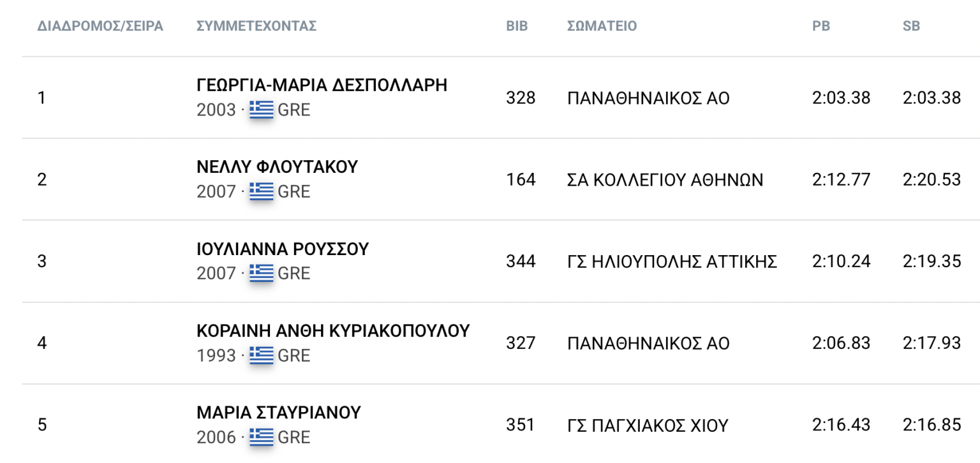Click the ΣΩΜΑΤΕΙΟ column header
This screenshot has width=980, height=463.
(602, 26)
